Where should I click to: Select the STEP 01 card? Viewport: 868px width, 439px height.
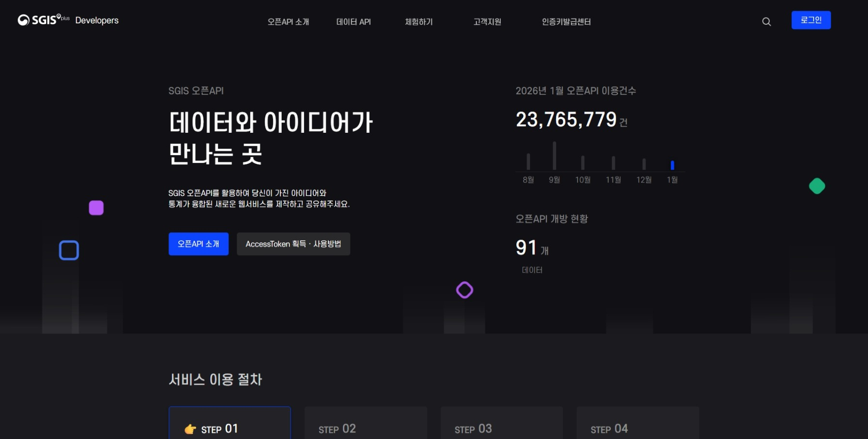point(230,423)
